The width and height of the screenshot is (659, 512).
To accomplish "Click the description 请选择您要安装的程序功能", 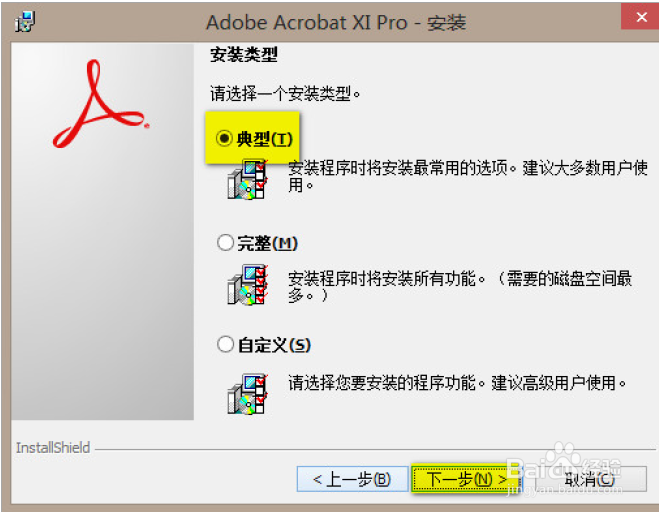I will (457, 383).
